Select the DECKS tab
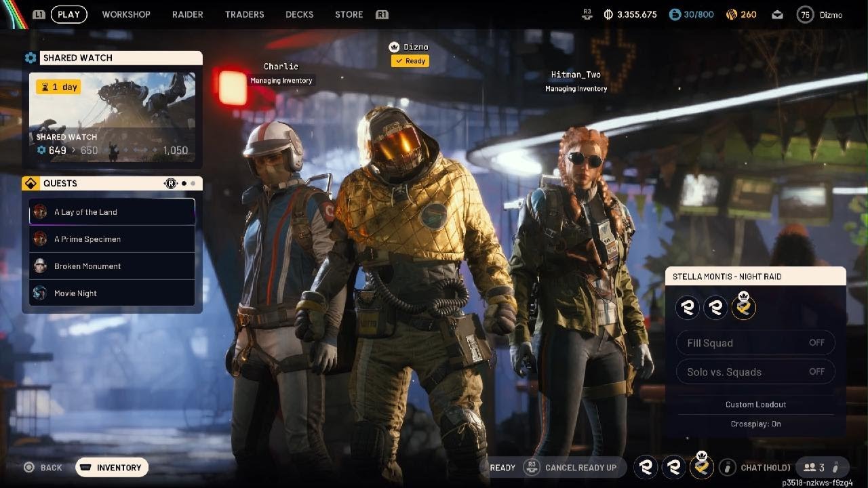 pos(300,14)
